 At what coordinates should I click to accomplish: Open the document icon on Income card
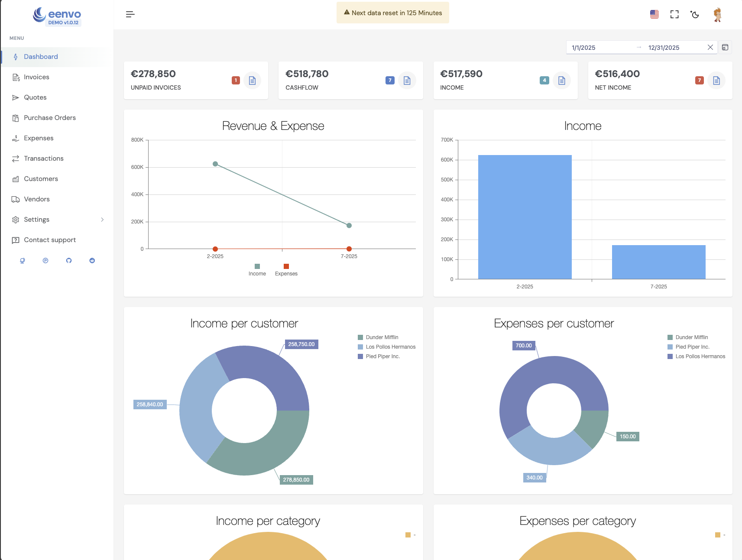pyautogui.click(x=562, y=80)
